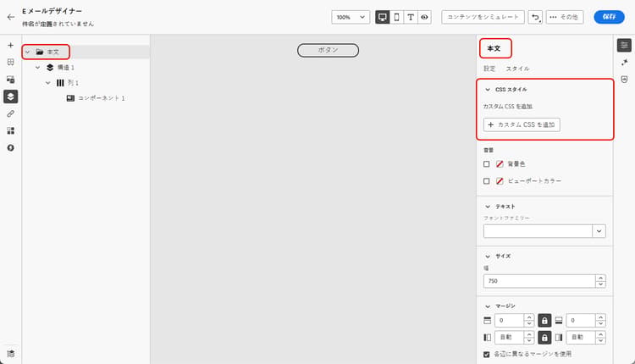Open the add components plus icon
Viewport: 635px width, 364px height.
click(x=11, y=45)
